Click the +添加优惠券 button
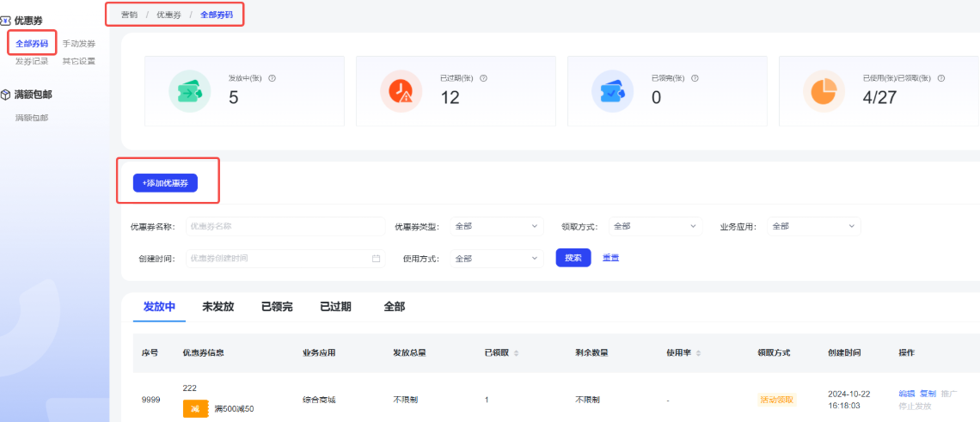Screen dimensions: 980x422 (x=165, y=183)
